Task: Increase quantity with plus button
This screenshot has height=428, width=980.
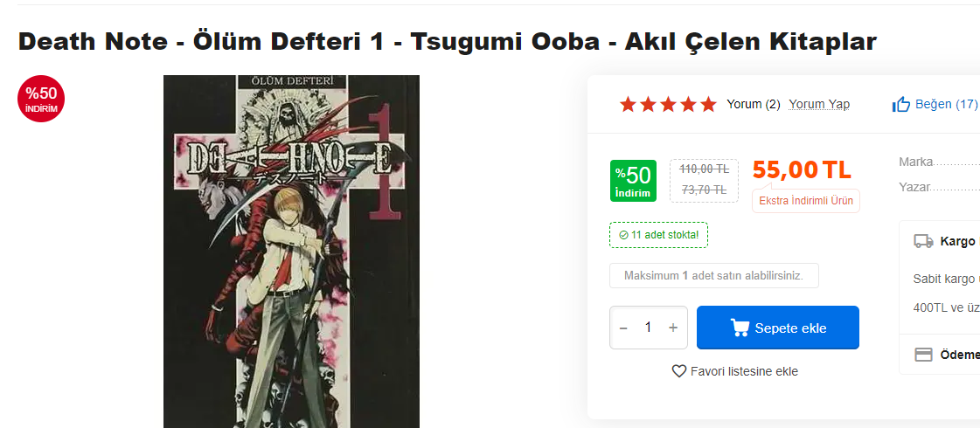Action: tap(673, 328)
